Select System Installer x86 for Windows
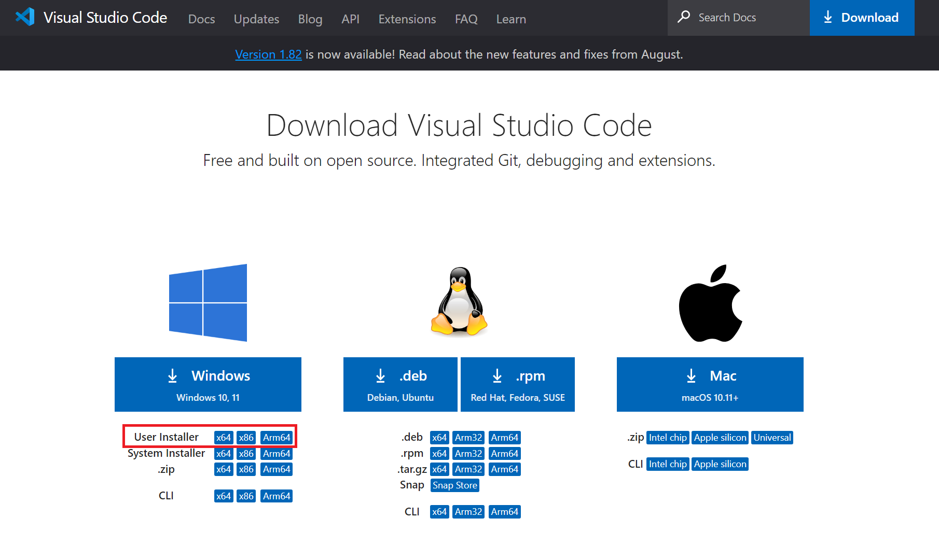 point(246,454)
